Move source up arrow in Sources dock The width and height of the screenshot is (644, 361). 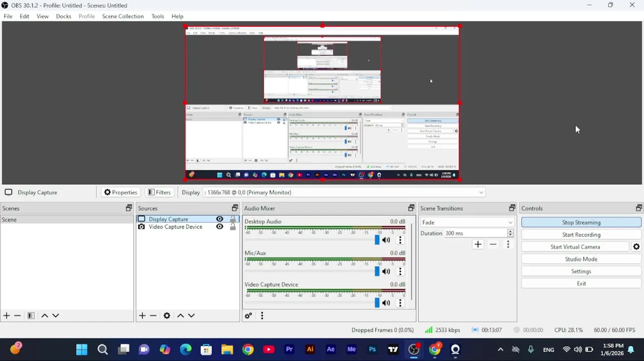[180, 315]
